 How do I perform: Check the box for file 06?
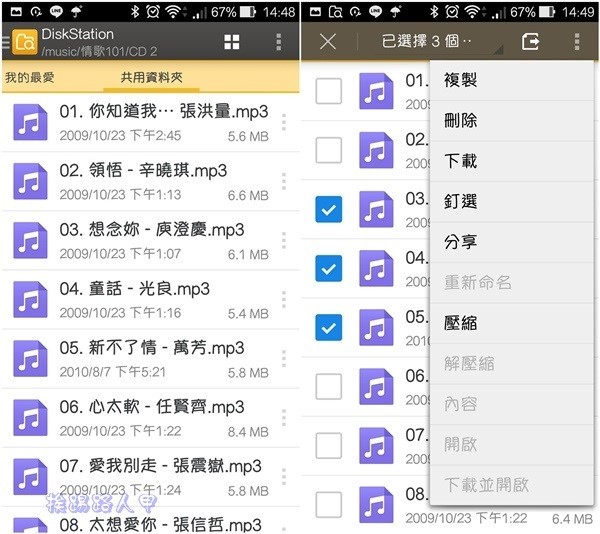click(x=329, y=387)
